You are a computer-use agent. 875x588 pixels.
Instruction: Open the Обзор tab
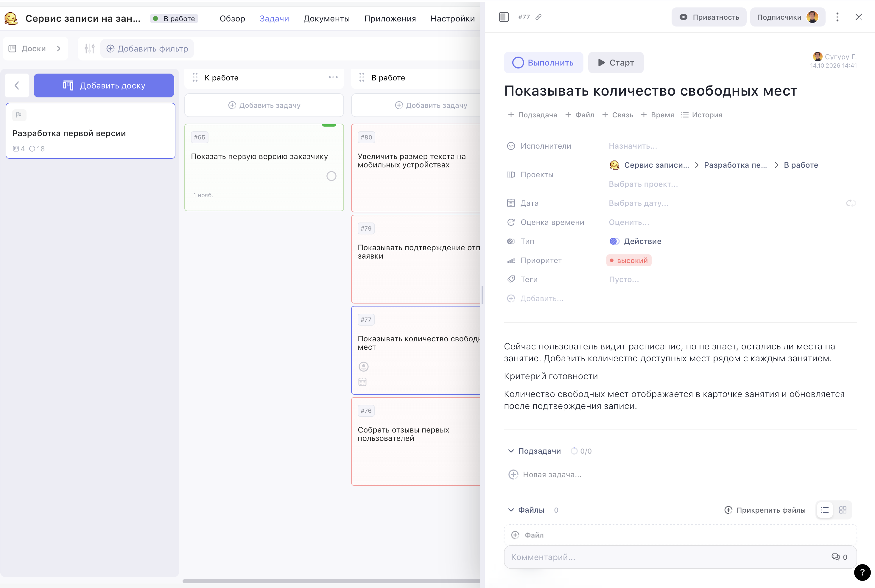tap(232, 19)
